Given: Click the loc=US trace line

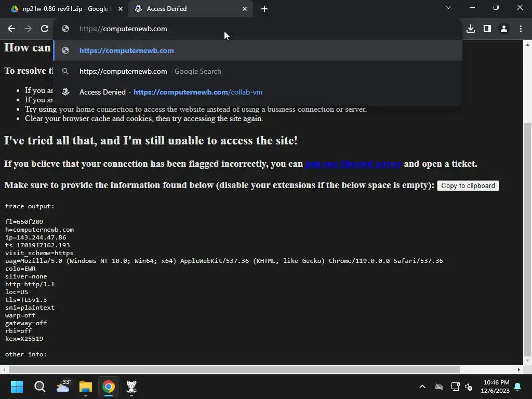Looking at the screenshot, I should pos(17,292).
